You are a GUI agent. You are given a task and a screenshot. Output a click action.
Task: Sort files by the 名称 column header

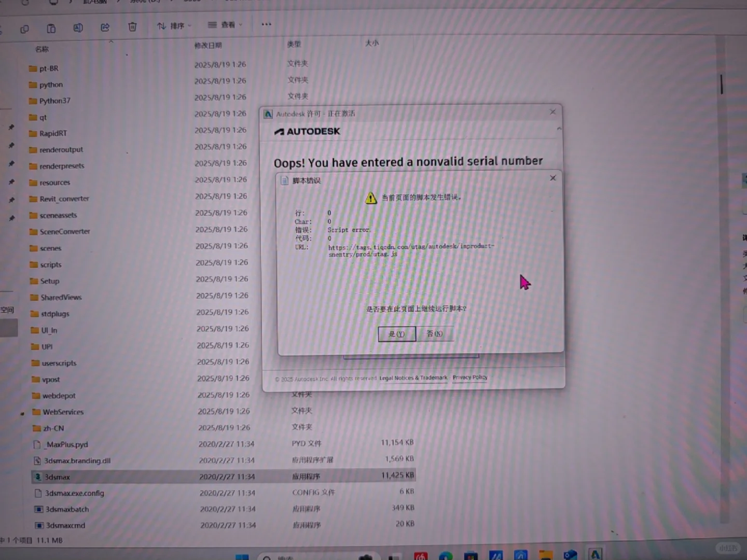(x=42, y=49)
